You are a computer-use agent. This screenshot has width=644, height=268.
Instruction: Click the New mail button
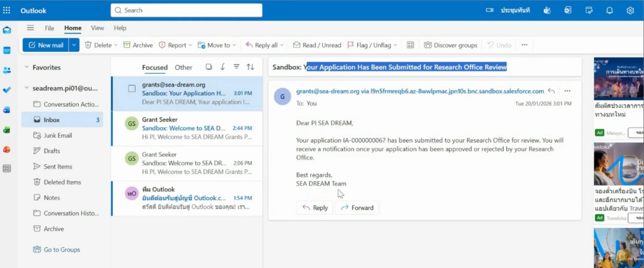[x=46, y=45]
